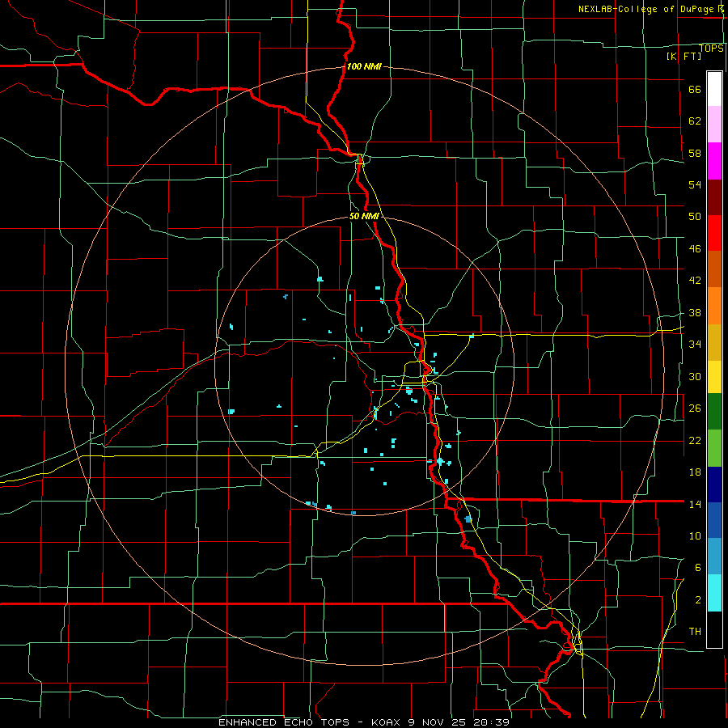
Task: Click the '20:39' timestamp in caption
Action: pos(491,722)
